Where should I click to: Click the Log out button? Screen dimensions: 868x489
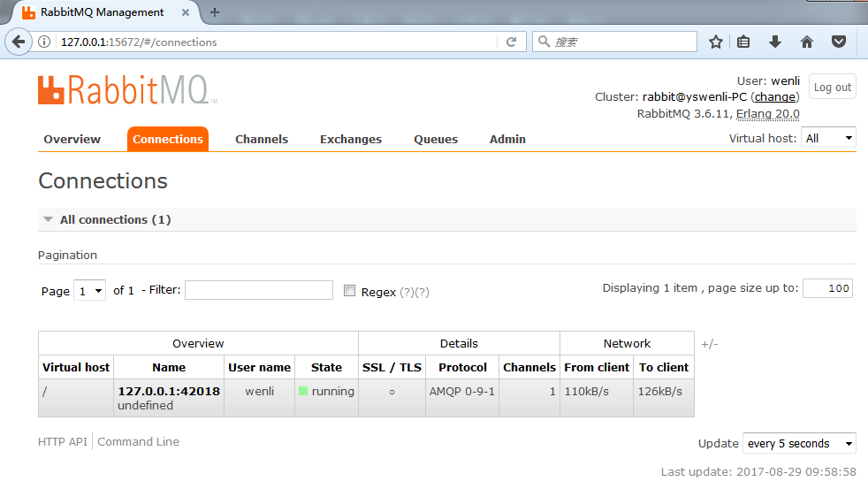tap(832, 87)
